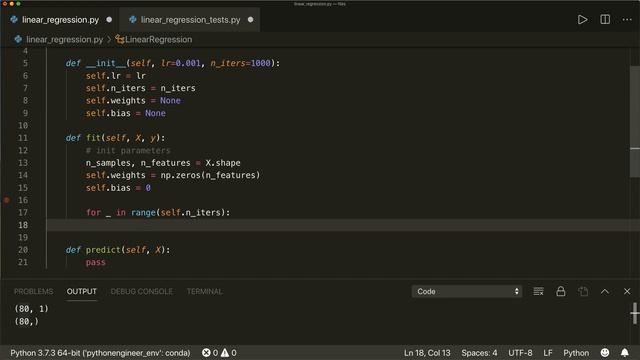Change the UTF-8 file encoding
Screen dimensions: 640x360
520,353
